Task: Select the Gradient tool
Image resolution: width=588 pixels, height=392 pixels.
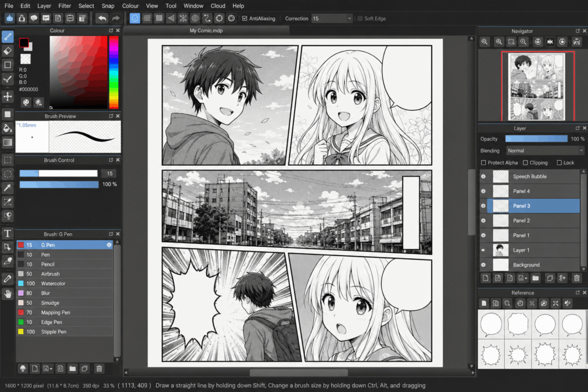Action: tap(7, 142)
